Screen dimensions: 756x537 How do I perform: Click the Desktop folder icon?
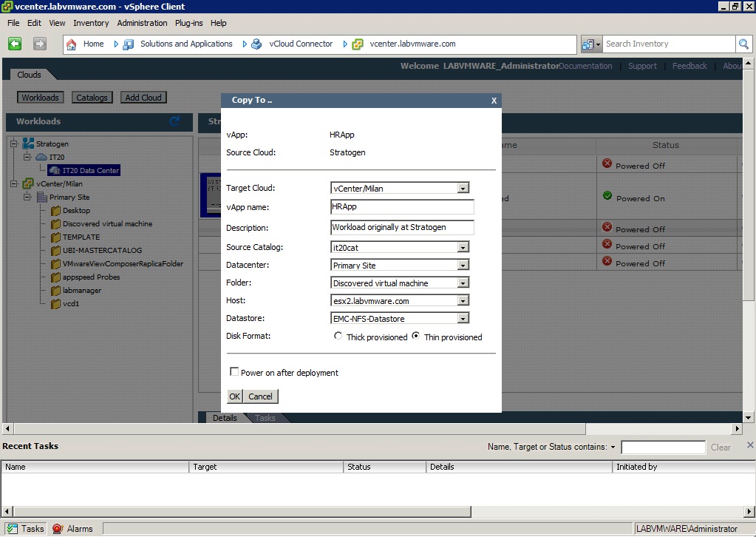[55, 210]
